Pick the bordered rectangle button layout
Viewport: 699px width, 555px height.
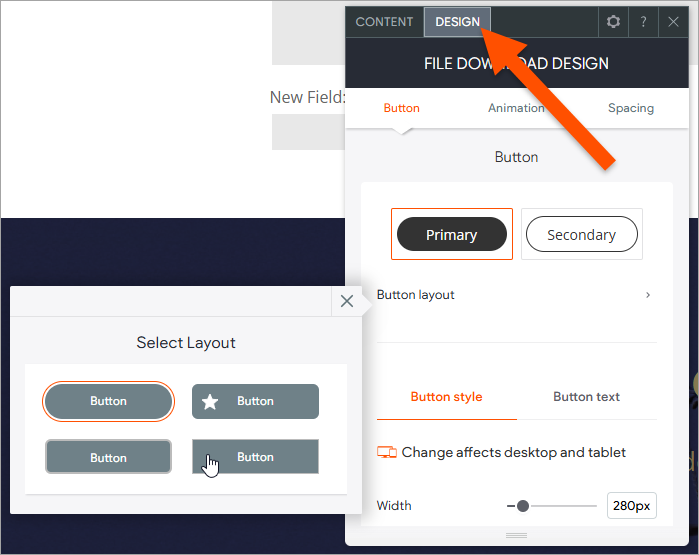108,457
